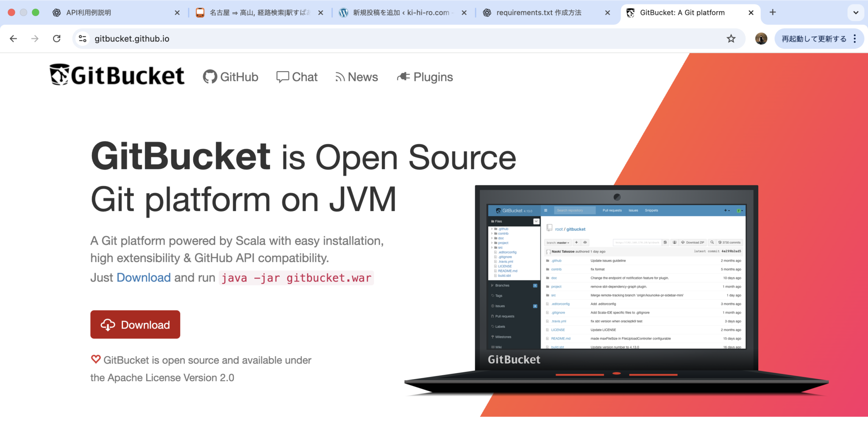Click the red Download button
The width and height of the screenshot is (868, 424).
tap(135, 324)
